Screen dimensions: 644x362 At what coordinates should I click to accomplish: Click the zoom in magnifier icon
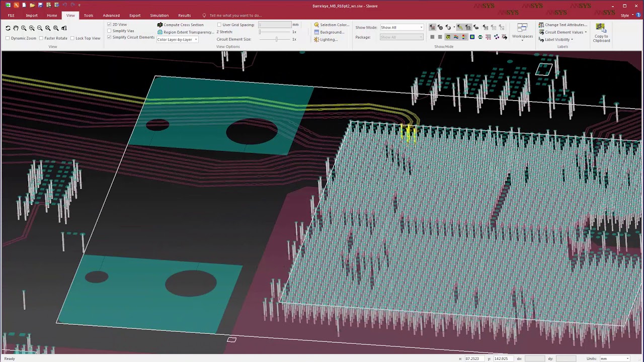(x=32, y=28)
